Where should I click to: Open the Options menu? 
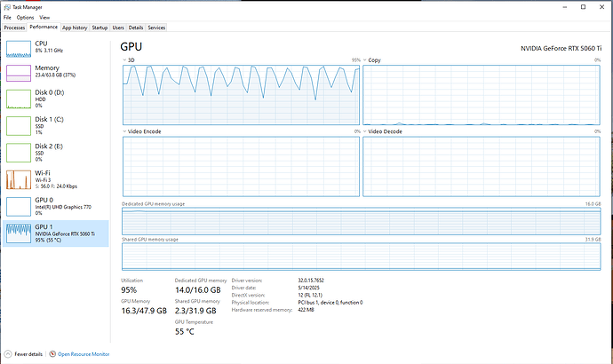click(x=25, y=18)
